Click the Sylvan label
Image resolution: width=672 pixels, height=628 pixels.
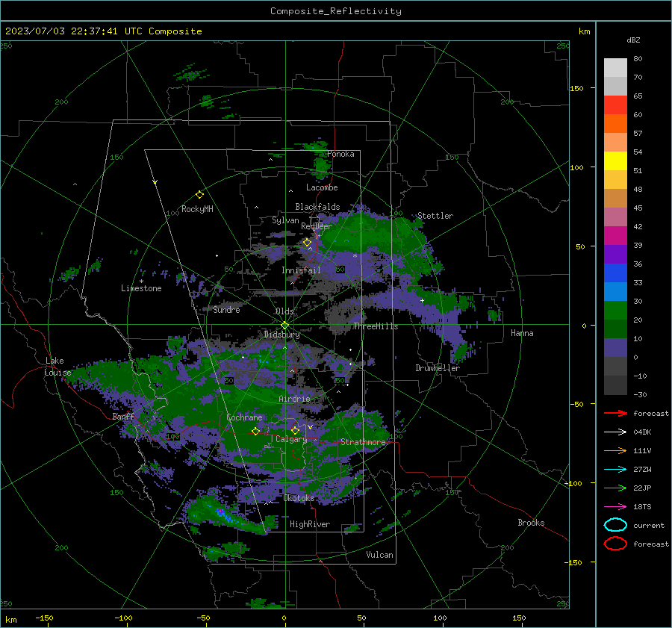pyautogui.click(x=285, y=220)
